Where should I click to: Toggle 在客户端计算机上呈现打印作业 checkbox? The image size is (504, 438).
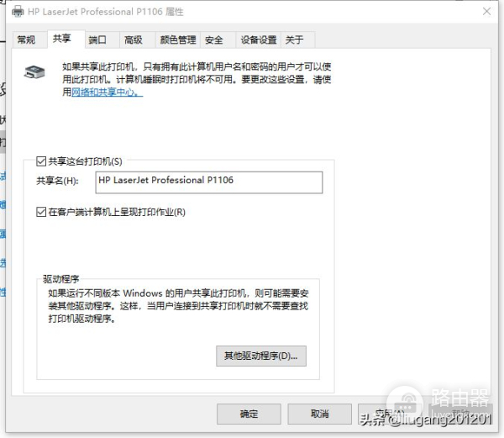tap(41, 212)
